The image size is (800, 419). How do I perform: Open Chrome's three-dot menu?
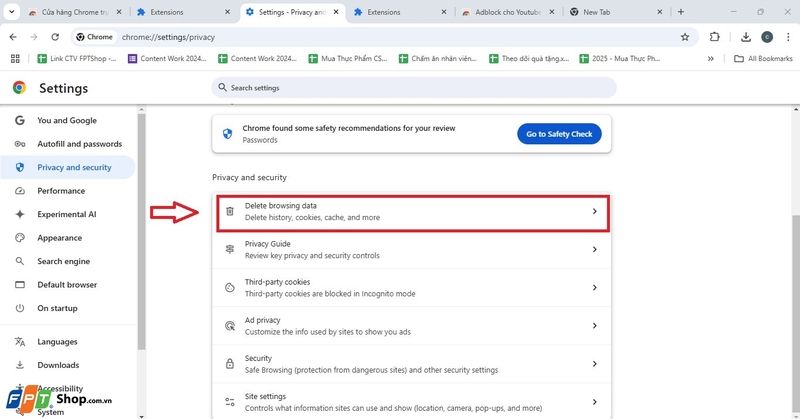point(788,37)
